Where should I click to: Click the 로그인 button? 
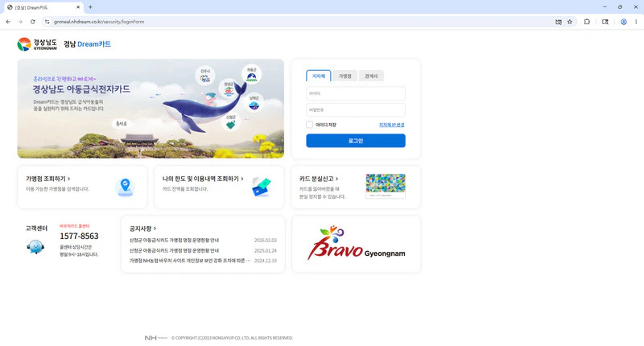point(356,140)
